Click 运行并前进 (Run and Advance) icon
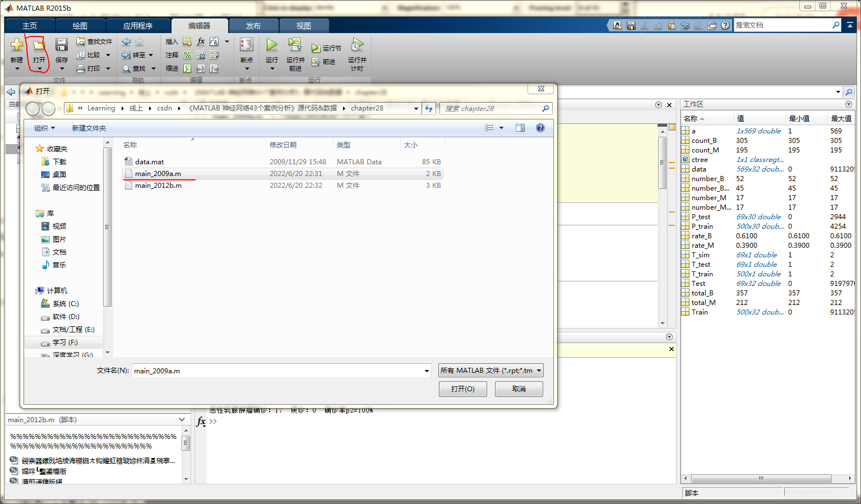861x504 pixels. [295, 44]
